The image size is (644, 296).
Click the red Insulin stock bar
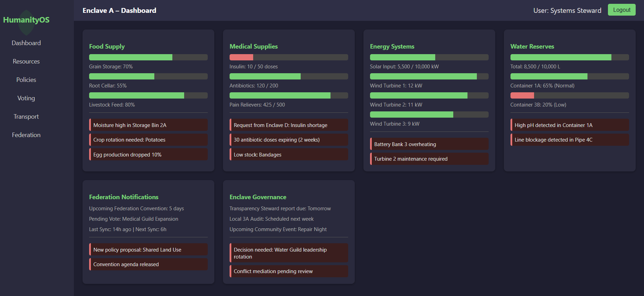[241, 57]
